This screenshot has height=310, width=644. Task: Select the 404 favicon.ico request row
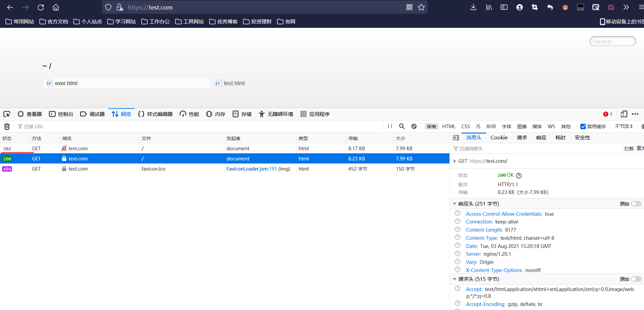click(225, 169)
